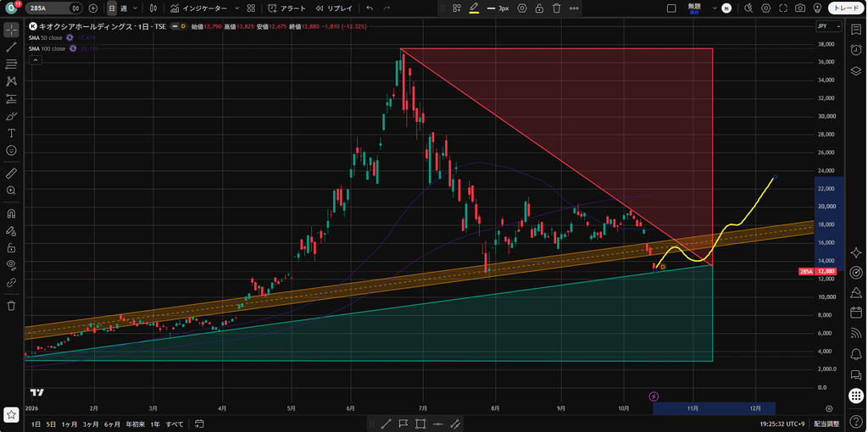Open the forecasting and measurement tools
This screenshot has height=432, width=868.
pyautogui.click(x=11, y=99)
